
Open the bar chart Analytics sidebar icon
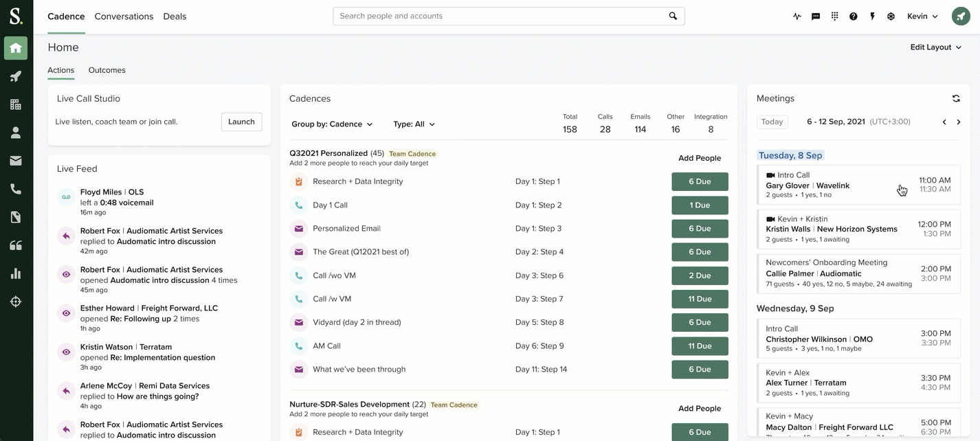pyautogui.click(x=15, y=273)
